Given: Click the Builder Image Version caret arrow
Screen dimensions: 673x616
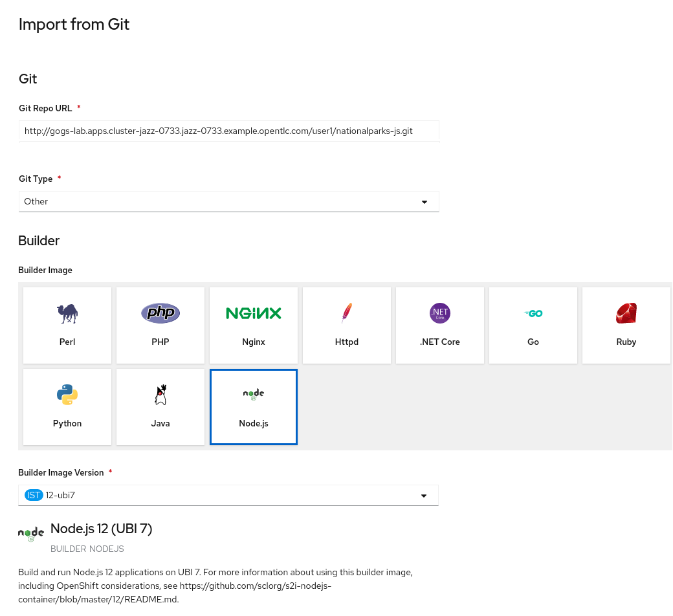Looking at the screenshot, I should 424,496.
